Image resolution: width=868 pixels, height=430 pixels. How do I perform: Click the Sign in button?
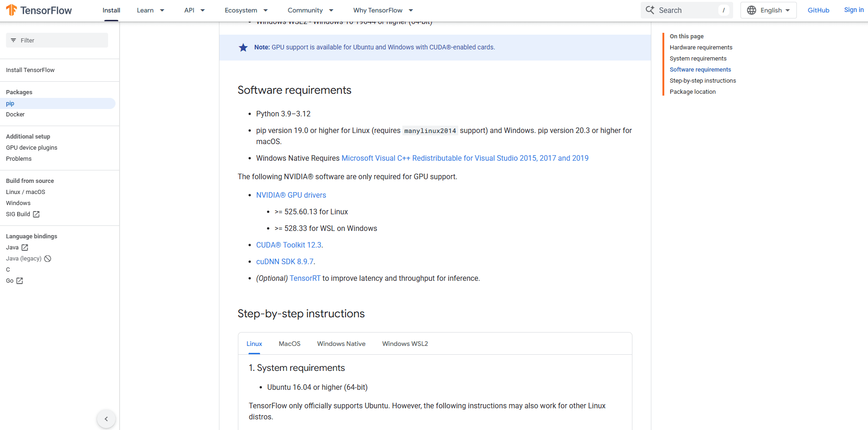(x=854, y=10)
